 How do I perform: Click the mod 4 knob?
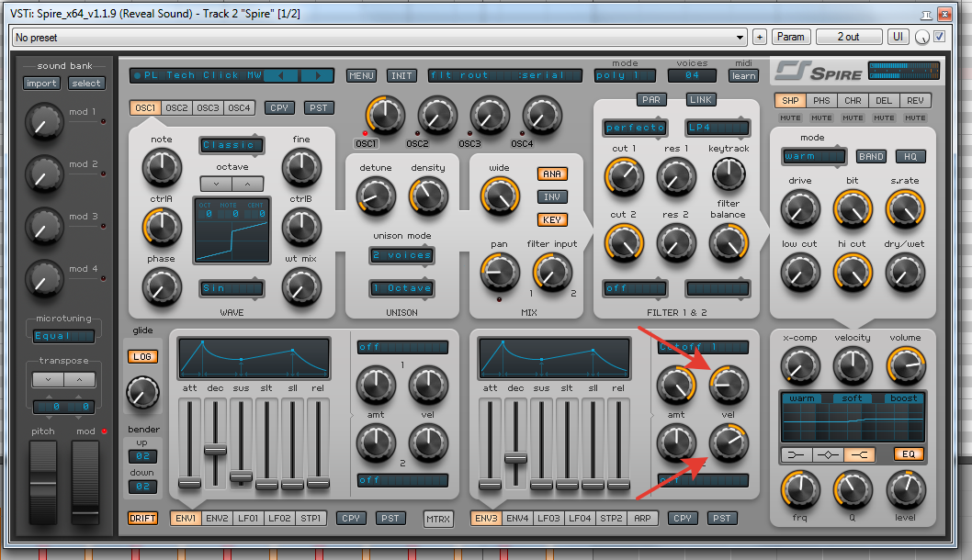point(44,278)
